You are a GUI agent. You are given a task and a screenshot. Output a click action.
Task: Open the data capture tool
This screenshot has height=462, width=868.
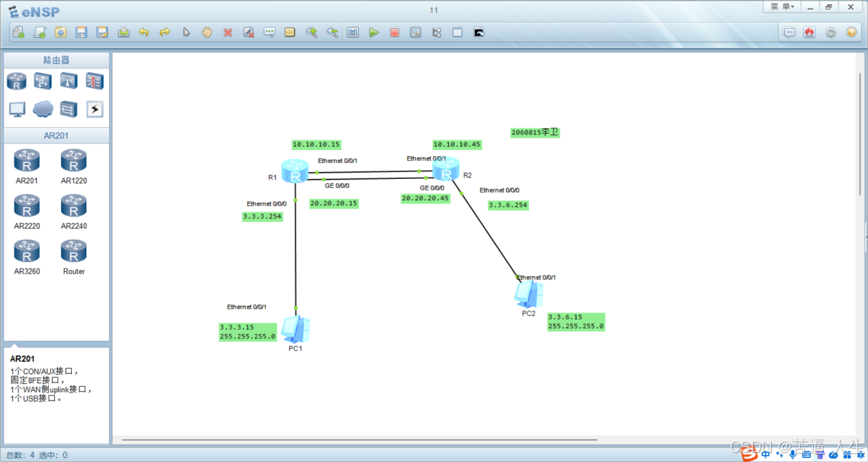point(416,32)
